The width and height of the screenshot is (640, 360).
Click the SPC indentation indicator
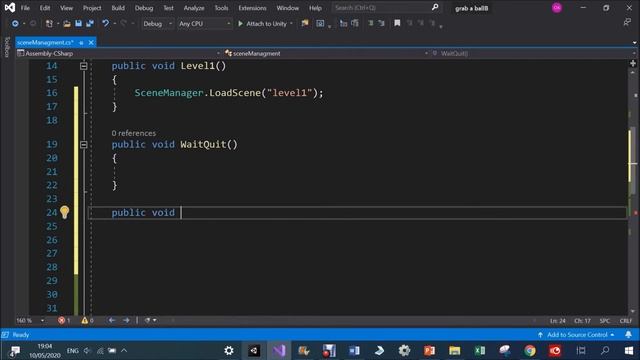(605, 321)
